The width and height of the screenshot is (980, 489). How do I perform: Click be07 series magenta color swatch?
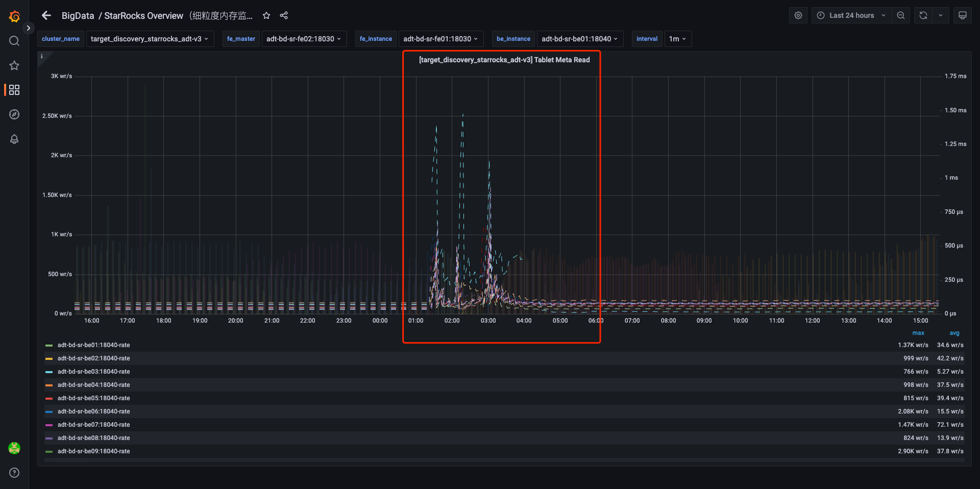tap(49, 425)
